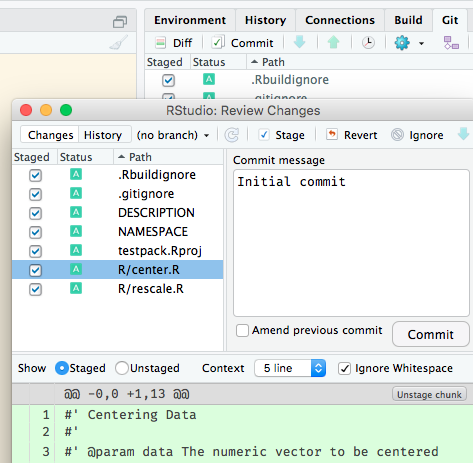Screen dimensions: 473x463
Task: Click Revert in Review Changes toolbar
Action: click(x=352, y=135)
